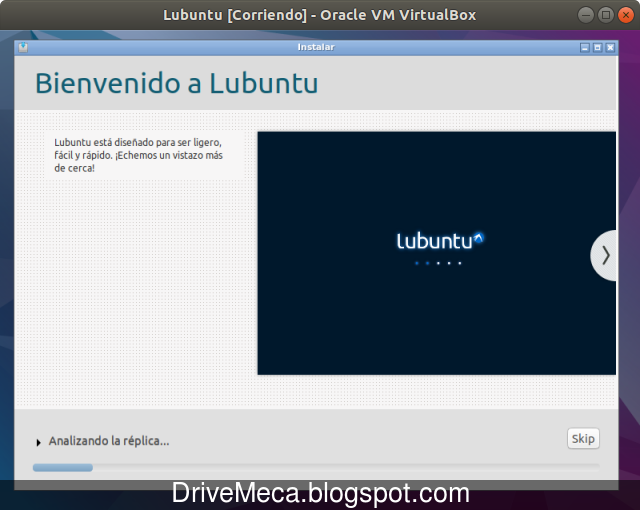Click the "Instalar" window title

[x=316, y=47]
